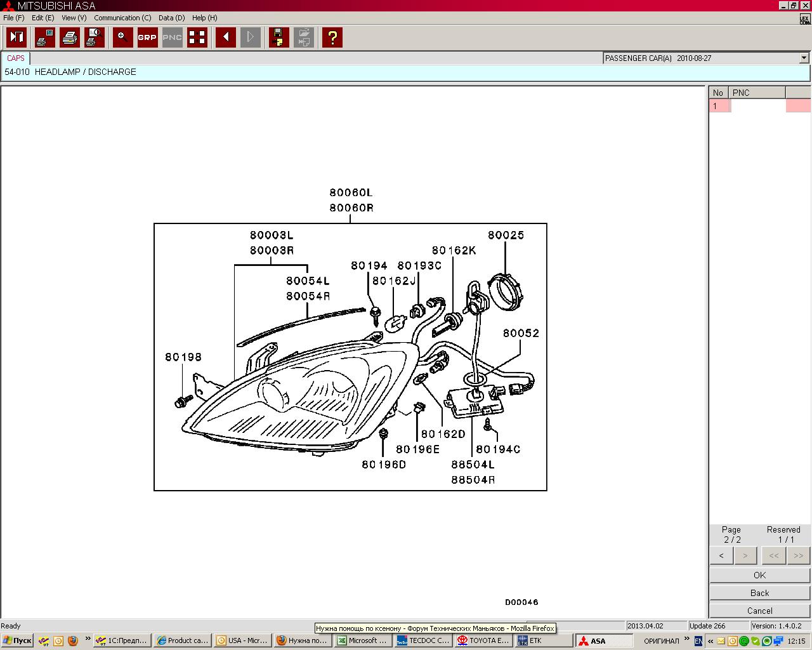Select the CAPS tab
The height and width of the screenshot is (650, 812).
tap(16, 58)
